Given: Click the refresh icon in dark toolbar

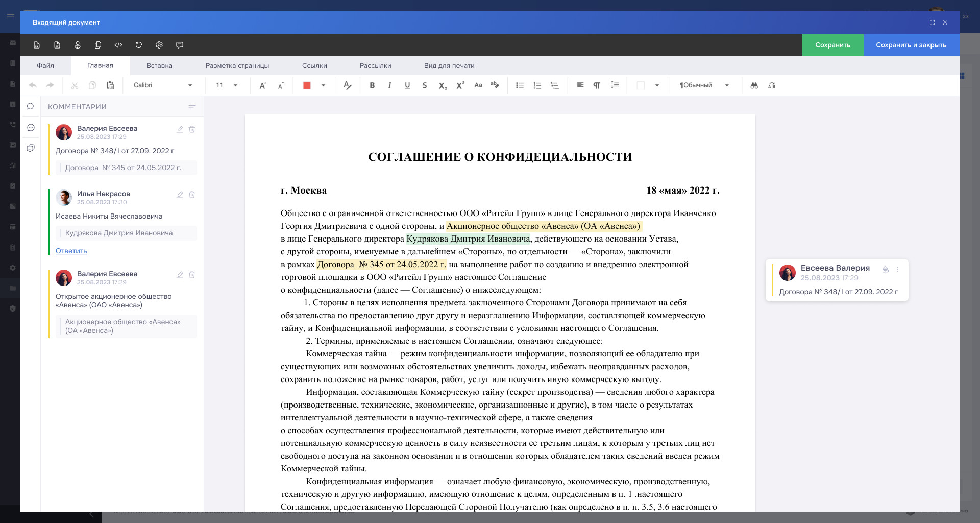Looking at the screenshot, I should (139, 45).
